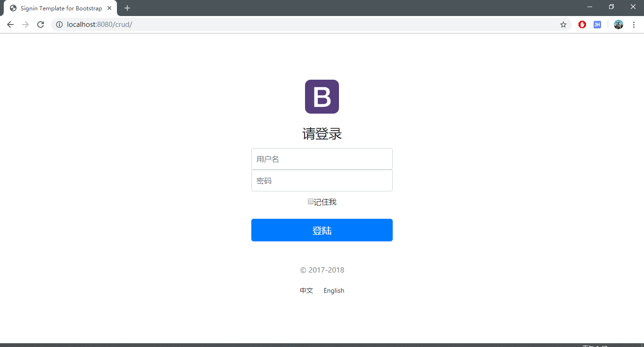The width and height of the screenshot is (644, 347).
Task: Enable the 记住我 remember me checkbox
Action: (x=310, y=201)
